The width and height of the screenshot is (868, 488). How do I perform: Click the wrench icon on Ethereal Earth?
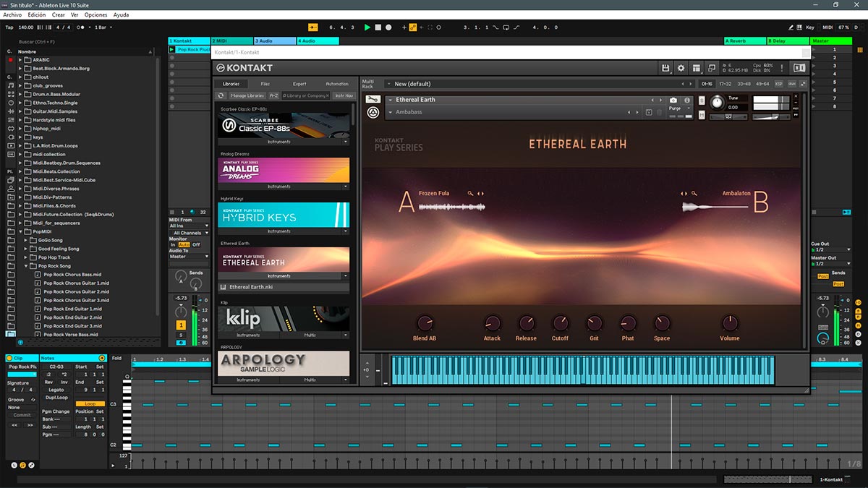tap(373, 100)
